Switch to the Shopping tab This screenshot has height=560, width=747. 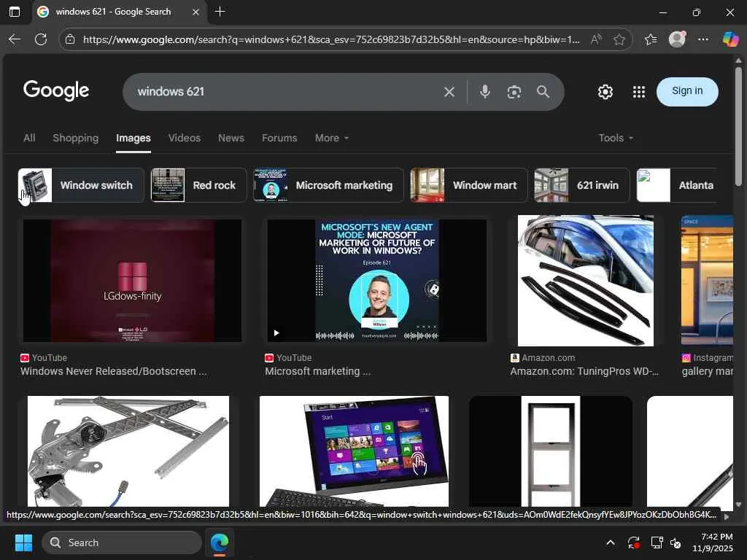(x=75, y=138)
